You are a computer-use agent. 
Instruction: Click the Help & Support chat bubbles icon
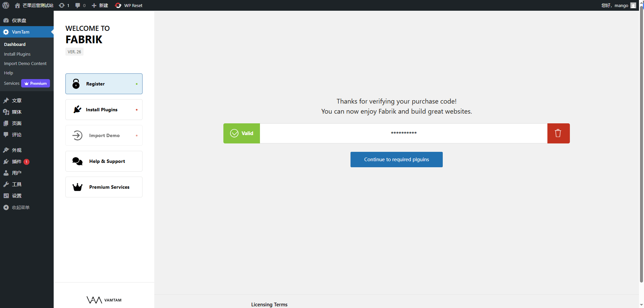tap(77, 161)
